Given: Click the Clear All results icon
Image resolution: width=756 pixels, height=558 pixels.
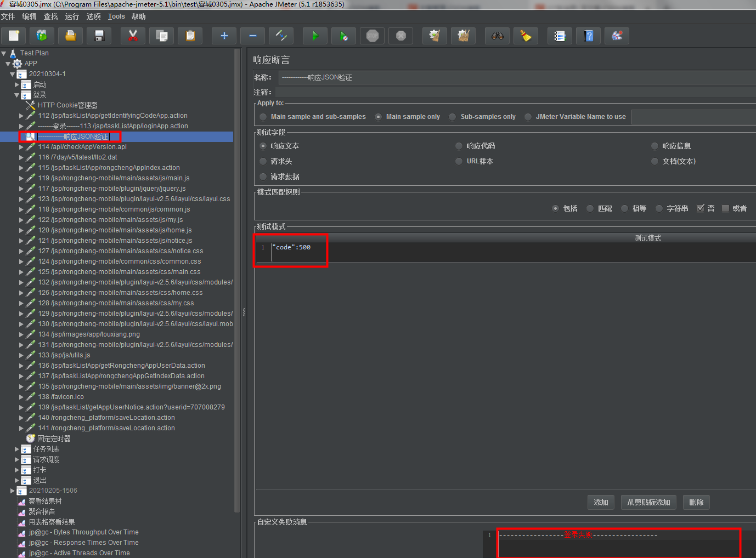Looking at the screenshot, I should 463,36.
